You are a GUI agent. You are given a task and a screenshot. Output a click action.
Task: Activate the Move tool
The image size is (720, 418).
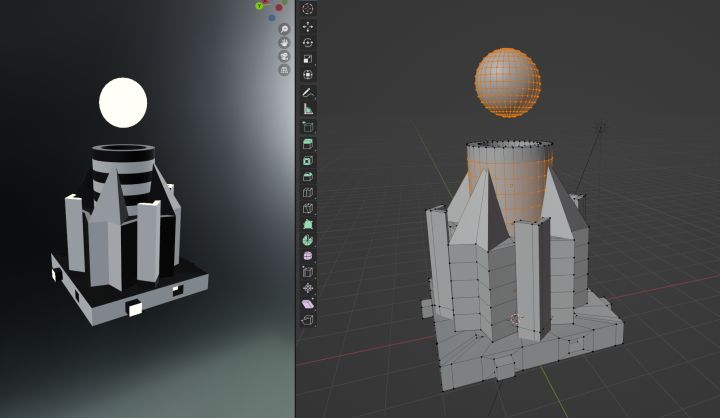(308, 27)
